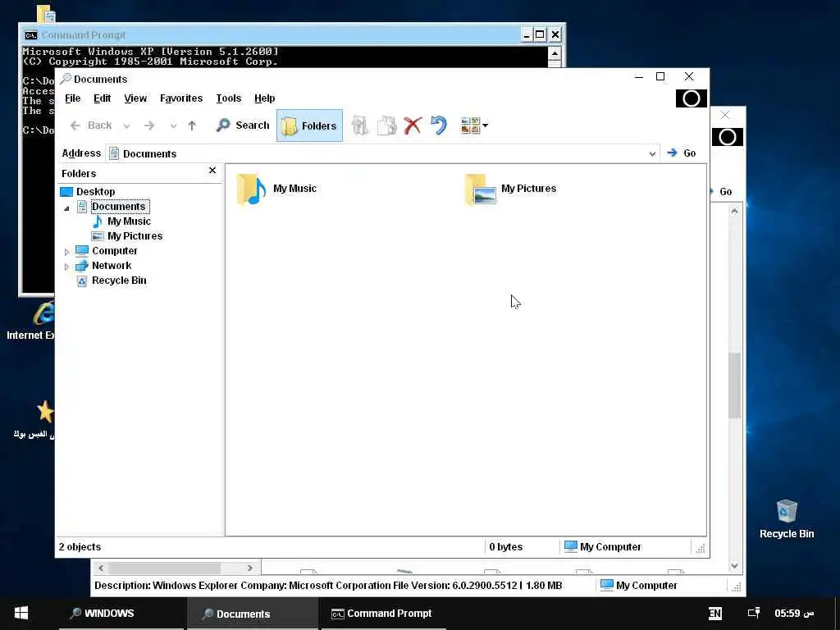Screen dimensions: 840x630
Task: Open the Recycle Bin desktop icon
Action: pyautogui.click(x=787, y=518)
